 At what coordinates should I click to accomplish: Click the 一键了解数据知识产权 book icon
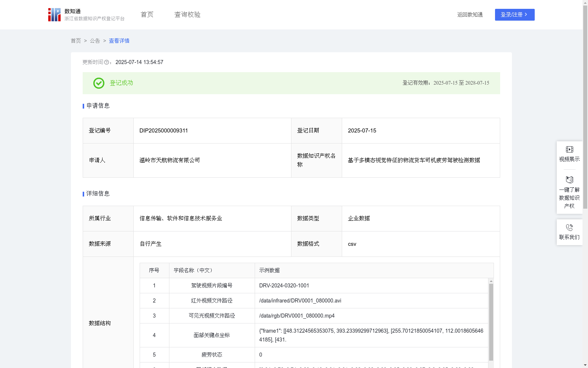pyautogui.click(x=570, y=180)
